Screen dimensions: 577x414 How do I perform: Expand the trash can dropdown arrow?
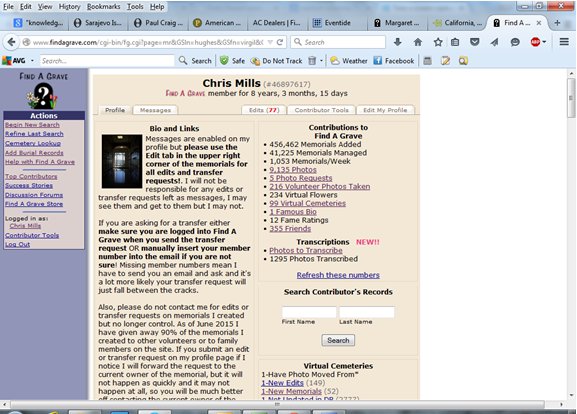point(321,61)
